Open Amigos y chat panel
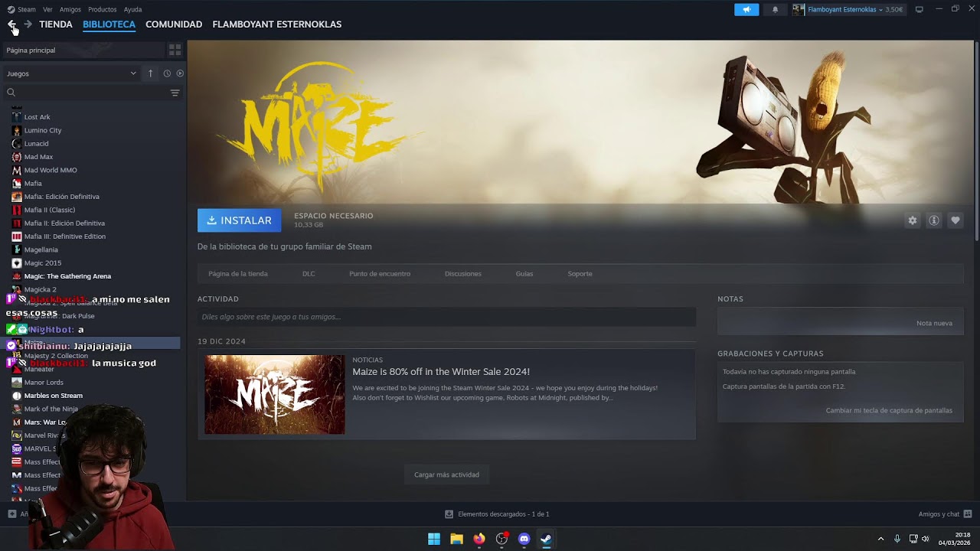 coord(945,514)
